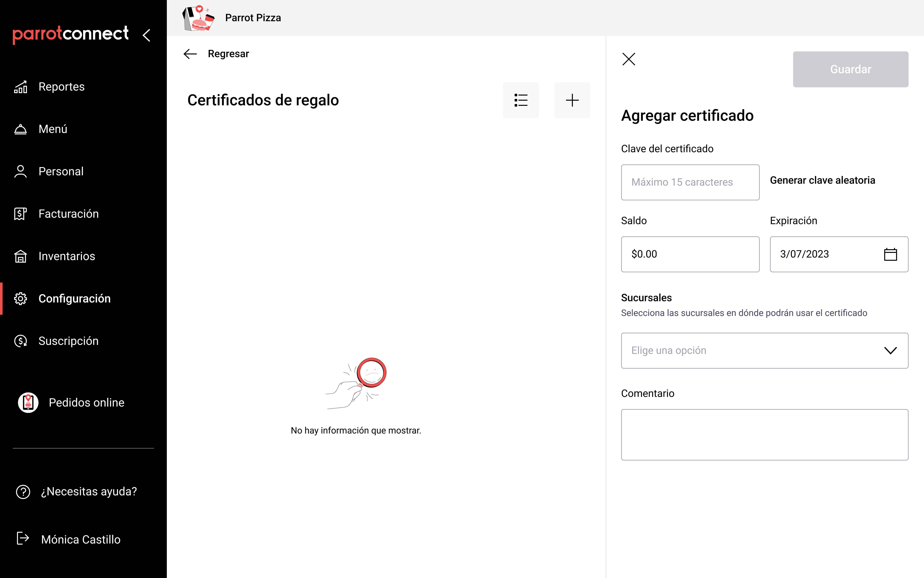Click the Suscripción dollar icon

tap(21, 341)
